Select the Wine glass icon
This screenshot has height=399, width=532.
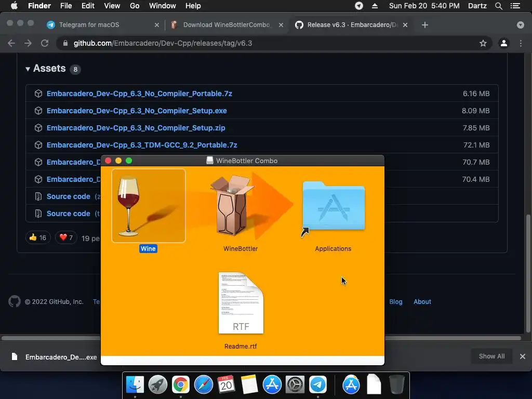[148, 206]
